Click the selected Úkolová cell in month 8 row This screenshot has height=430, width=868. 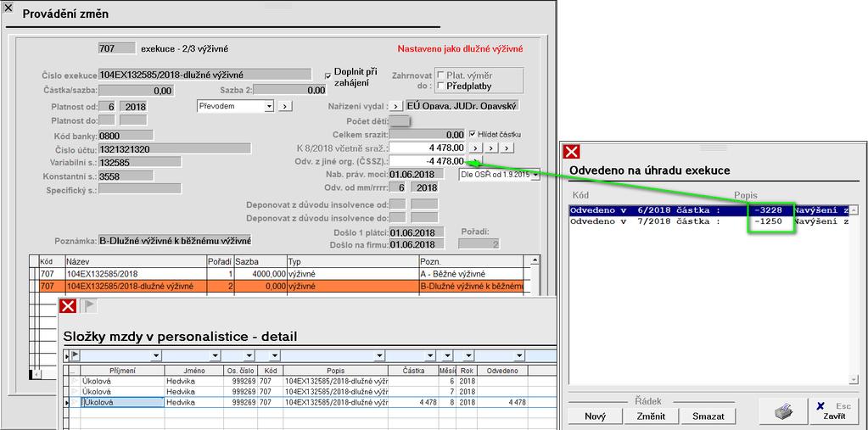pos(122,402)
